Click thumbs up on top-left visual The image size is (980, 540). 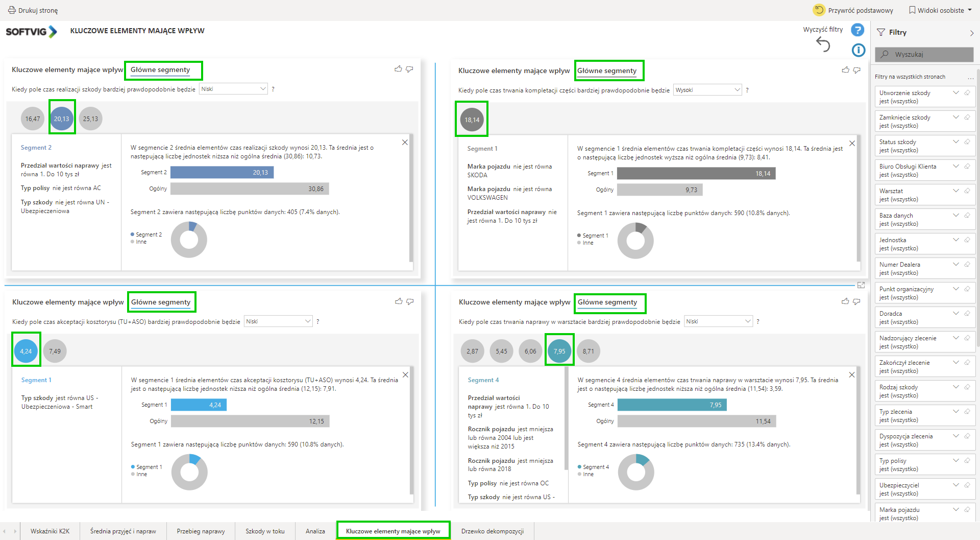point(398,69)
